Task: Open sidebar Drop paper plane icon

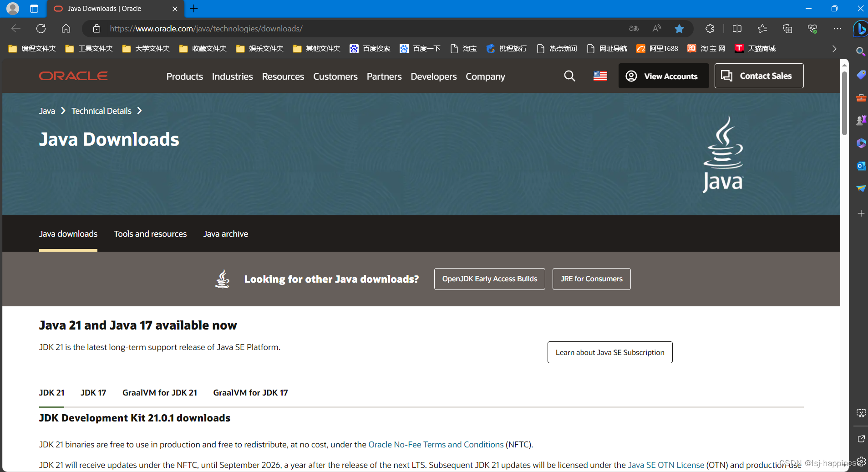Action: pos(861,188)
